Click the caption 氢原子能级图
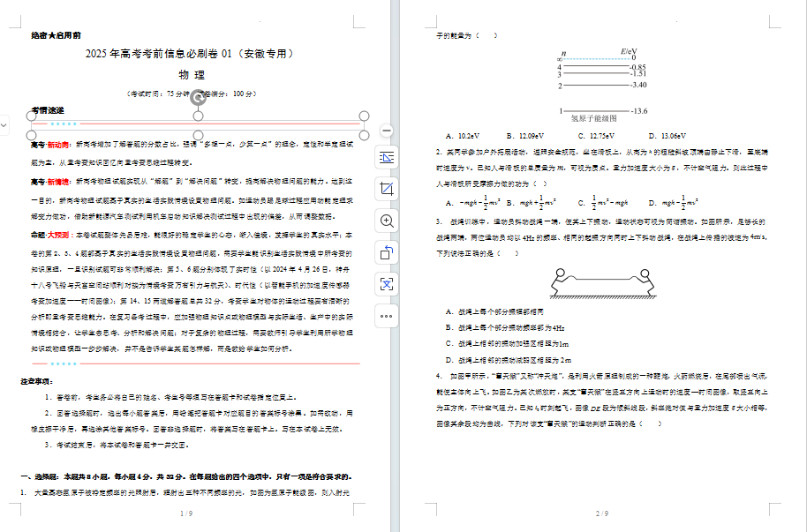Screen dimensions: 807x532 593,119
